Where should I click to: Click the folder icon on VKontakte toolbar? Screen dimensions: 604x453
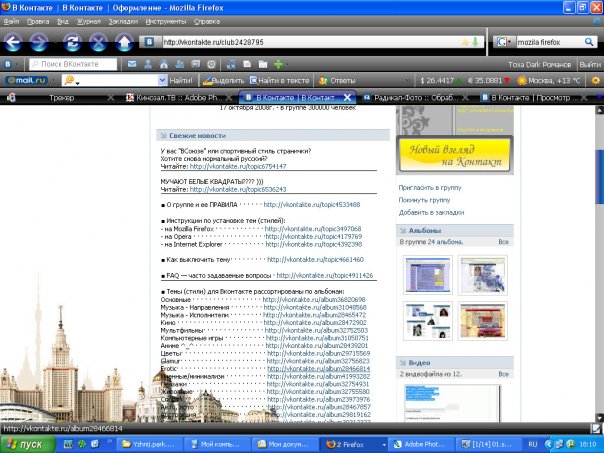[263, 64]
